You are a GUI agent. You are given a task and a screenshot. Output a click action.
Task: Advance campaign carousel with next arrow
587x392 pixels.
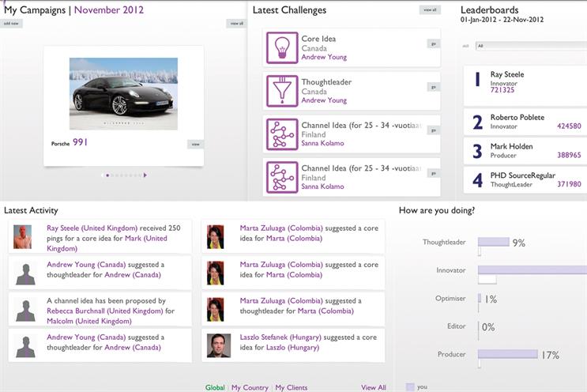click(145, 175)
